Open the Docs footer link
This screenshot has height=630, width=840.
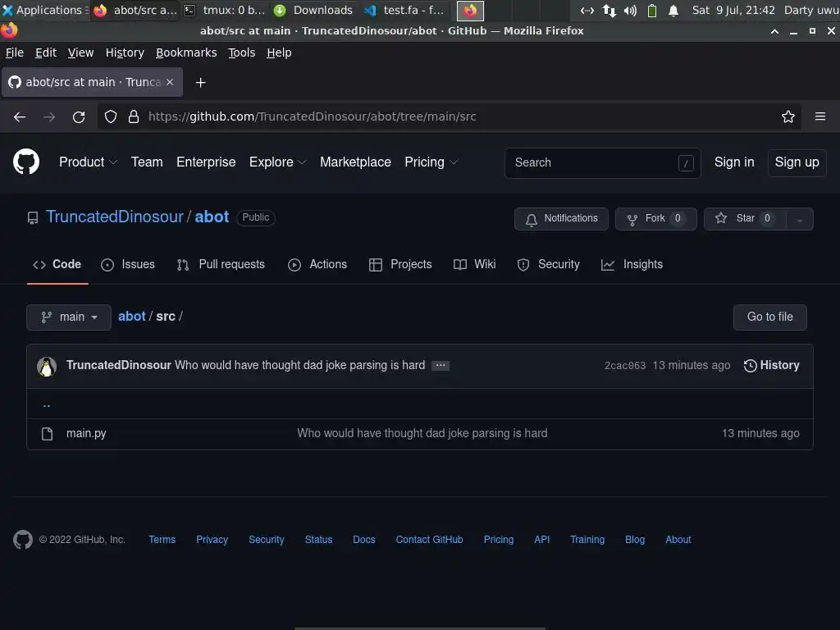pyautogui.click(x=363, y=540)
